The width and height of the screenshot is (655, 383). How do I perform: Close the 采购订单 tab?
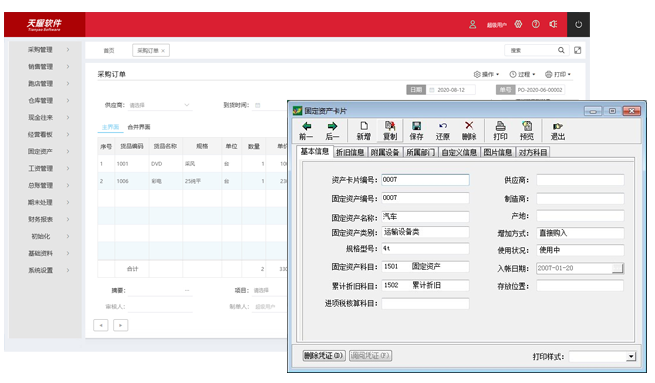(x=163, y=51)
